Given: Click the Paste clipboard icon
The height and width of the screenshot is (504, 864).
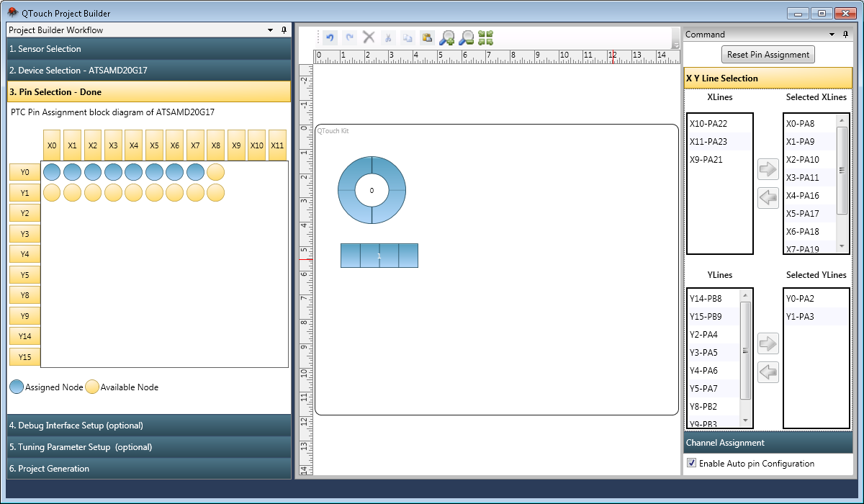Looking at the screenshot, I should click(427, 37).
